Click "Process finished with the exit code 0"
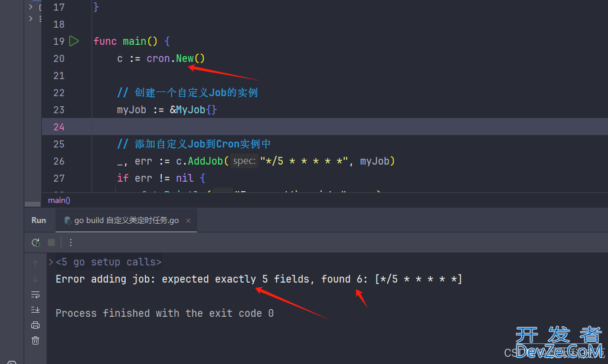608x364 pixels. point(165,313)
